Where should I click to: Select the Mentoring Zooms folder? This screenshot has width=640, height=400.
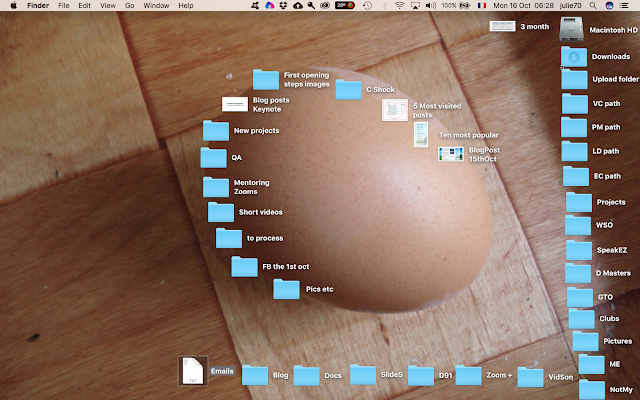216,187
